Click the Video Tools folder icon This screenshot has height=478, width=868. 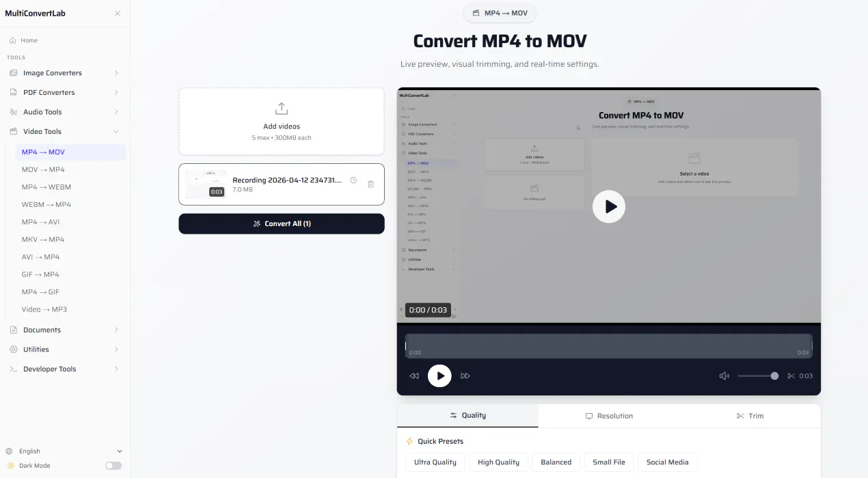[14, 131]
